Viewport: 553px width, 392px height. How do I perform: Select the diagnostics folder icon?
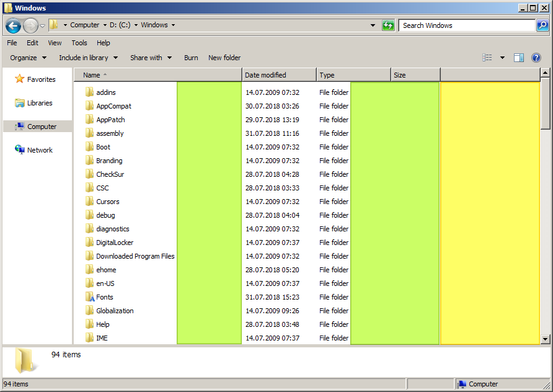tap(89, 229)
